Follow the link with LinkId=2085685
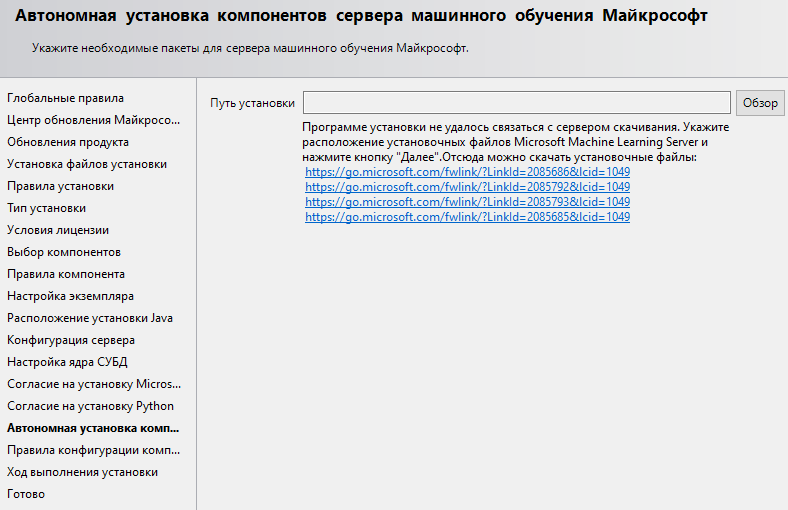Viewport: 788px width, 510px height. (x=467, y=217)
